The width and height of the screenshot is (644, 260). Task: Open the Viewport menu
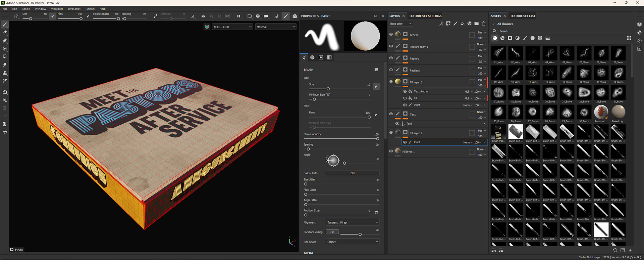[x=57, y=9]
